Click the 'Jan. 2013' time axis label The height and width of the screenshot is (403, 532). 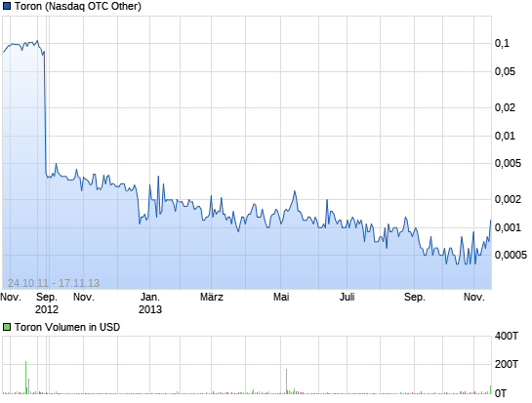click(x=150, y=303)
